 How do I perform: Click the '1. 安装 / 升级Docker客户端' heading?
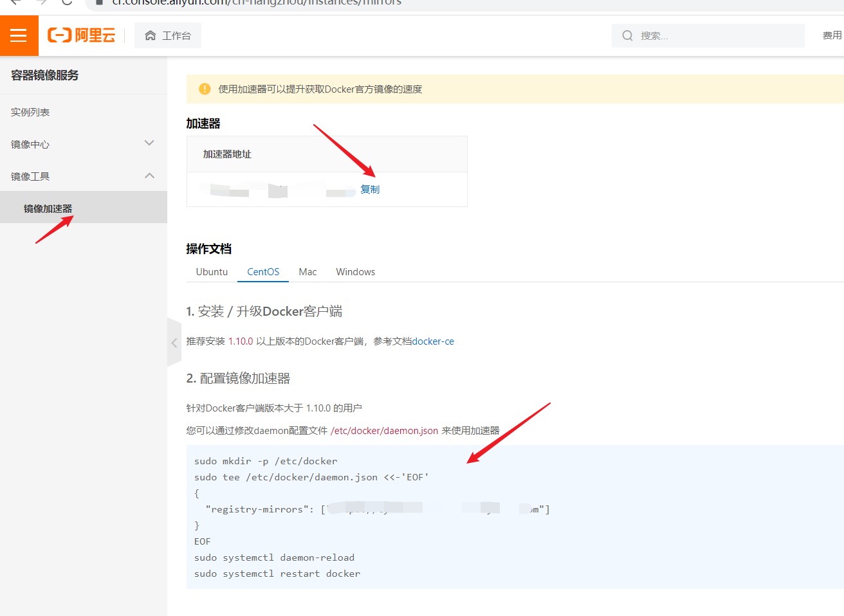pyautogui.click(x=264, y=311)
